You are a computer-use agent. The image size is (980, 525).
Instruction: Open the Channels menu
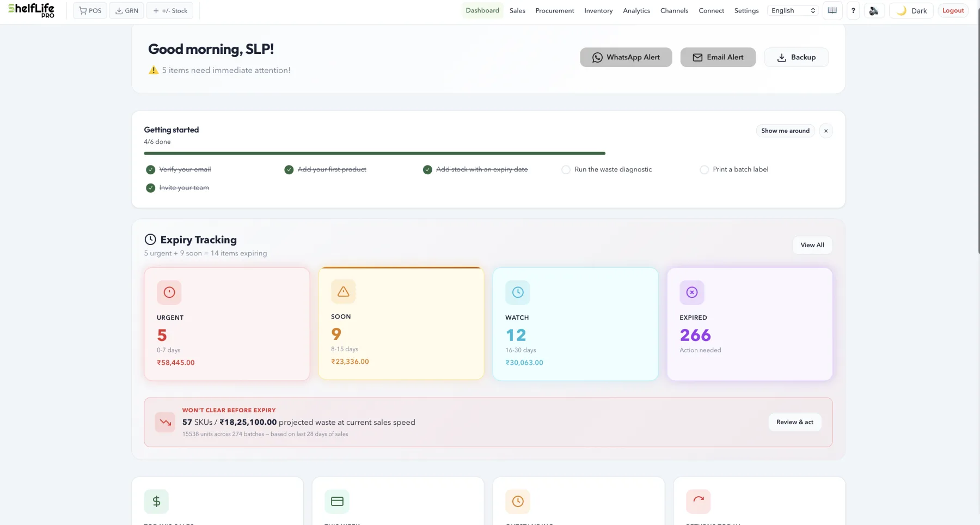(x=674, y=10)
